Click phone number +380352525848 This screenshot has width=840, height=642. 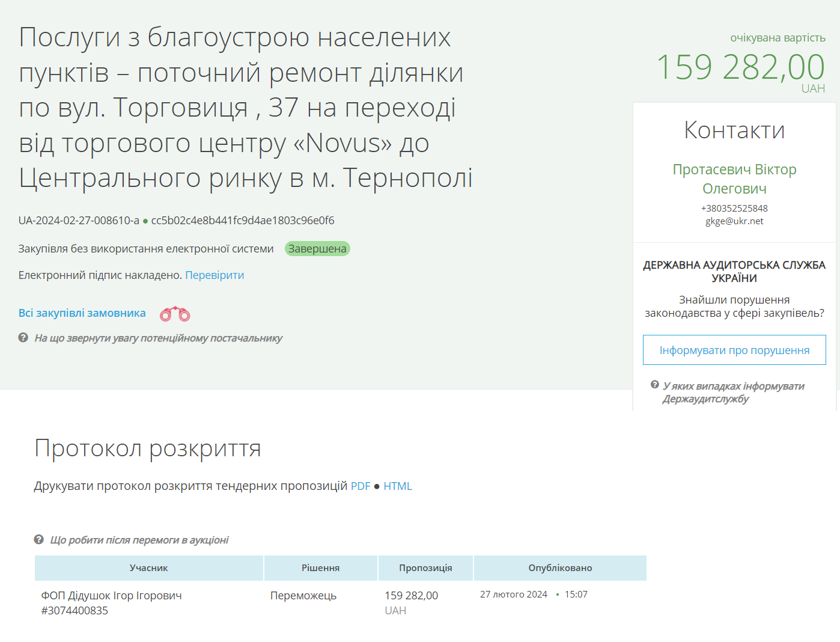pyautogui.click(x=734, y=208)
